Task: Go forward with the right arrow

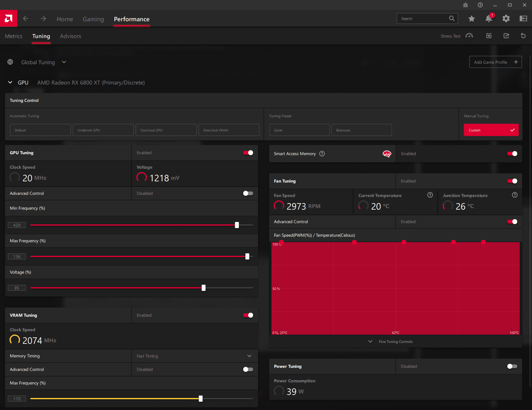Action: tap(43, 19)
